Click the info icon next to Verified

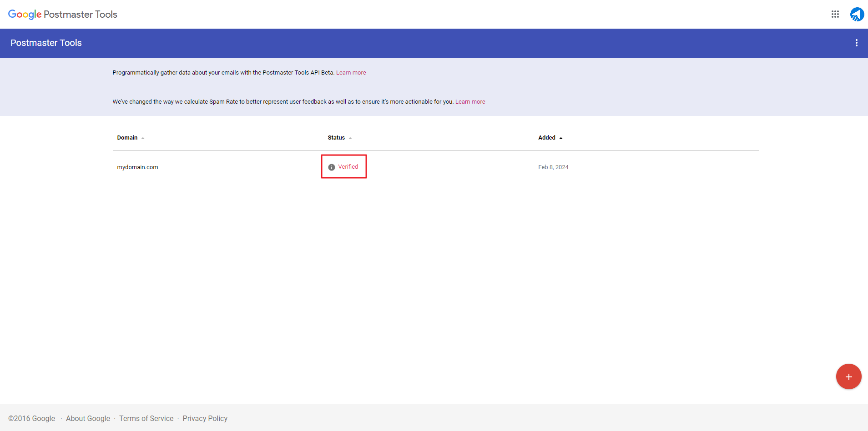[x=331, y=167]
